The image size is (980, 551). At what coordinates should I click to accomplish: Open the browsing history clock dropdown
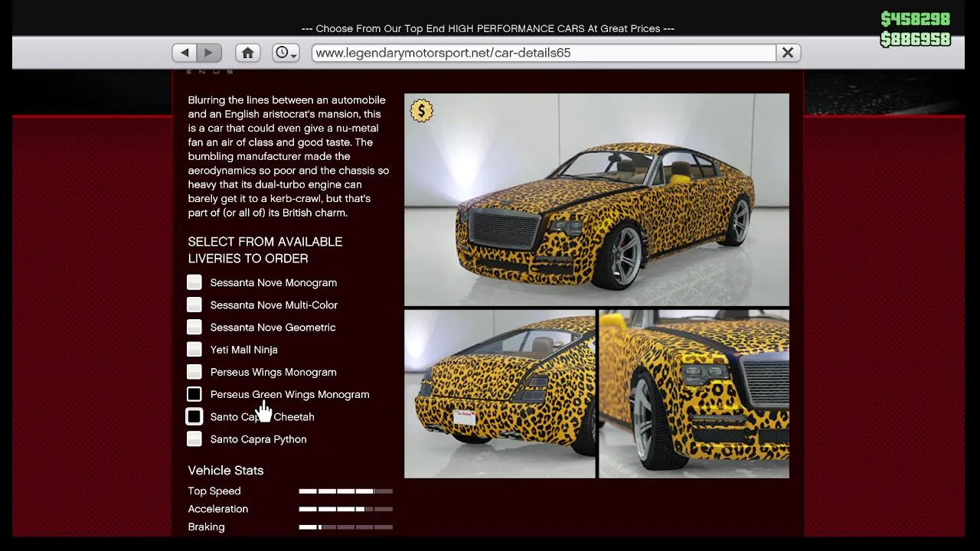click(x=286, y=53)
